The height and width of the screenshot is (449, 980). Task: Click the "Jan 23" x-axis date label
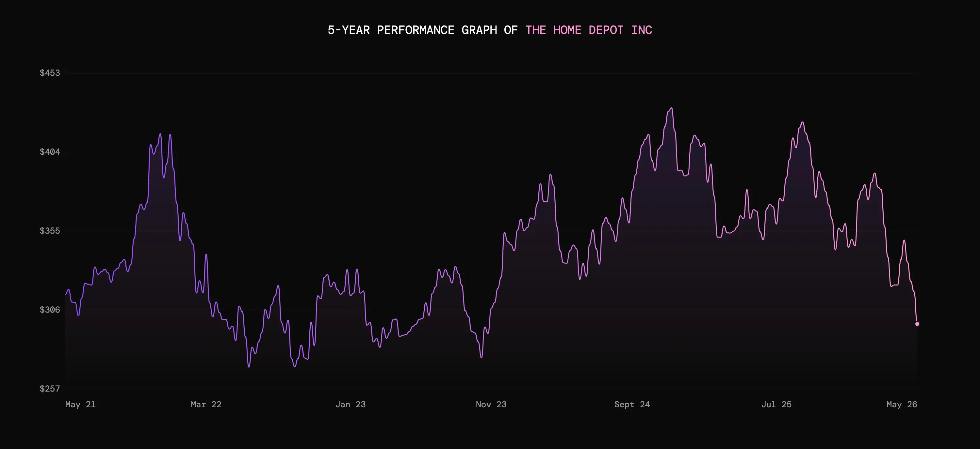pyautogui.click(x=351, y=405)
